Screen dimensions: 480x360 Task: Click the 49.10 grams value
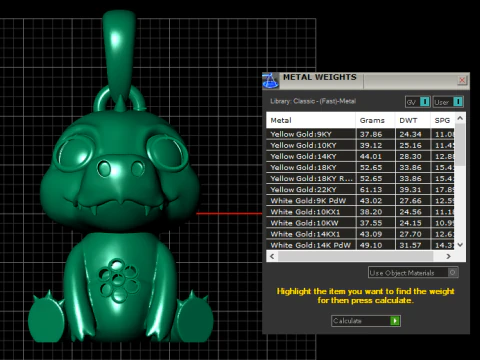pos(371,245)
